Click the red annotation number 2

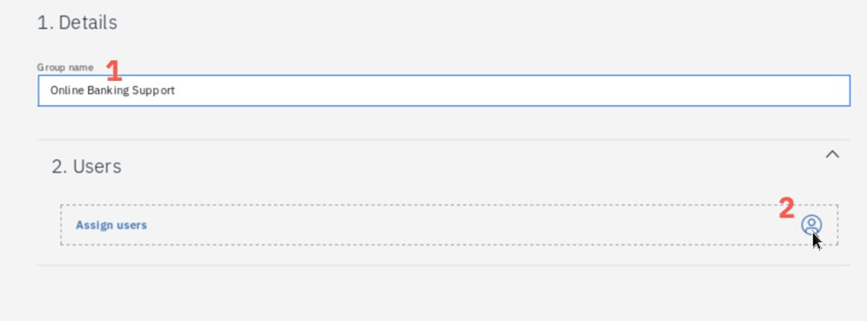point(786,208)
